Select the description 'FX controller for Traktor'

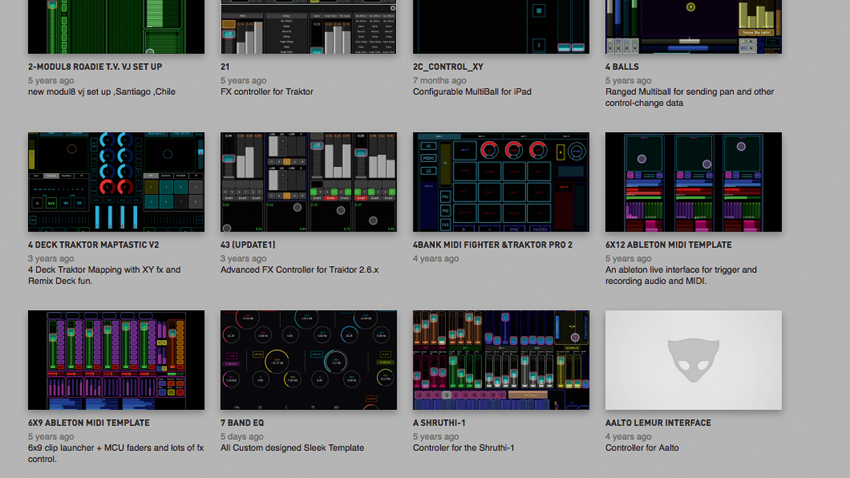[x=267, y=92]
